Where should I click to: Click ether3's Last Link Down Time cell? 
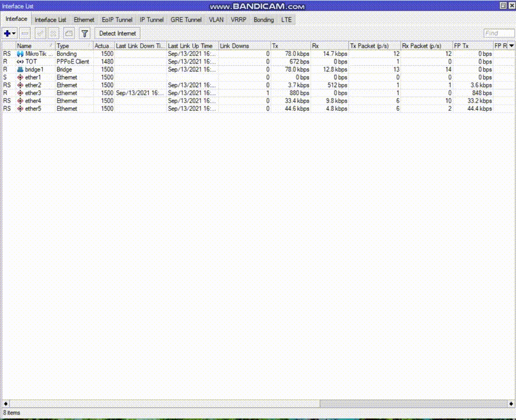(x=140, y=93)
